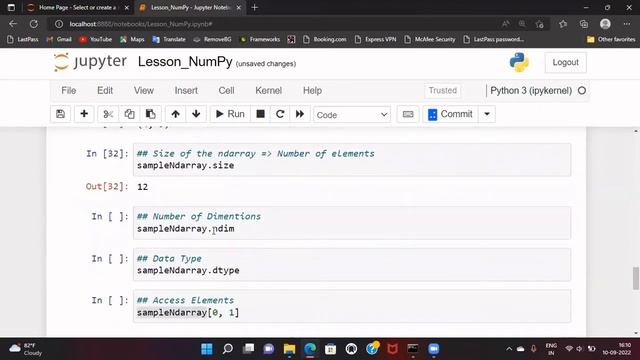Open the cell type Code dropdown

(x=352, y=115)
